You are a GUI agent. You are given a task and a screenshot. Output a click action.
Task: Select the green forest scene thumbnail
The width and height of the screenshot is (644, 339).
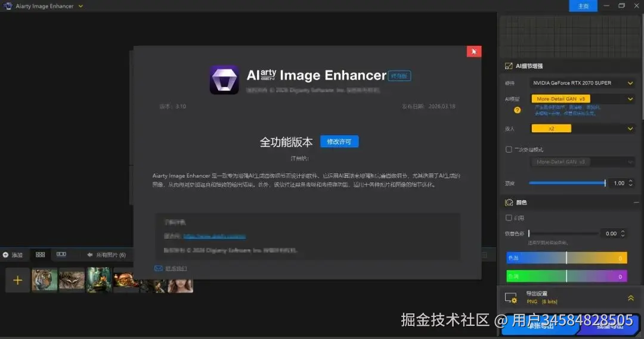tap(99, 280)
